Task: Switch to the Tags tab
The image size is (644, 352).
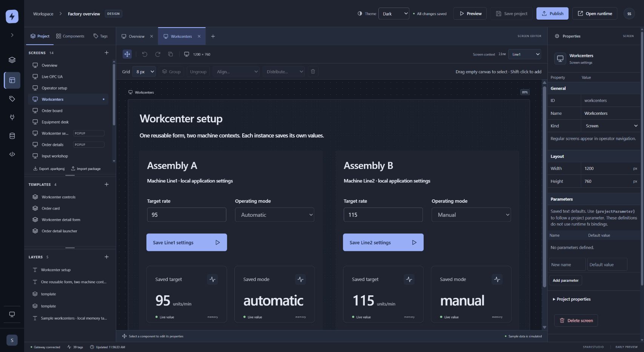Action: (x=100, y=36)
